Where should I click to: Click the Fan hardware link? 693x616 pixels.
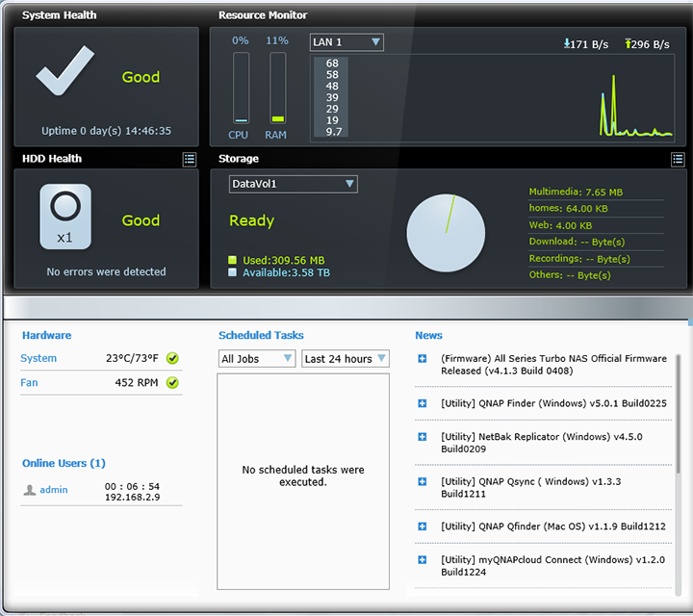[x=29, y=382]
